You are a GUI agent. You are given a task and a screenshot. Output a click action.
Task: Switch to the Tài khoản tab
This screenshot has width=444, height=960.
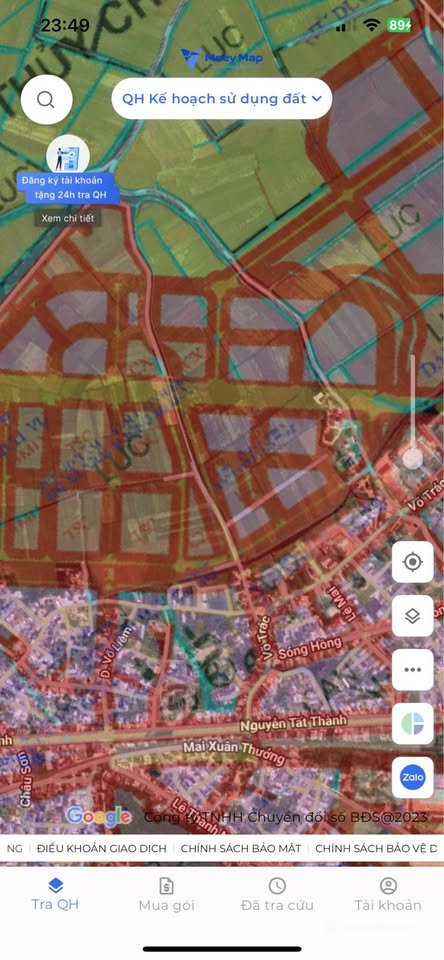(388, 894)
